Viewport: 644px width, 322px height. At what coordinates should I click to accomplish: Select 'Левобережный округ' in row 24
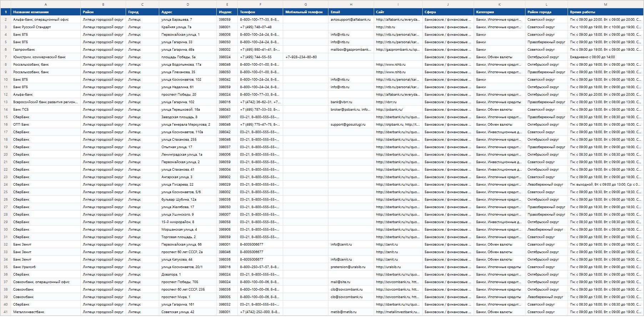point(547,185)
